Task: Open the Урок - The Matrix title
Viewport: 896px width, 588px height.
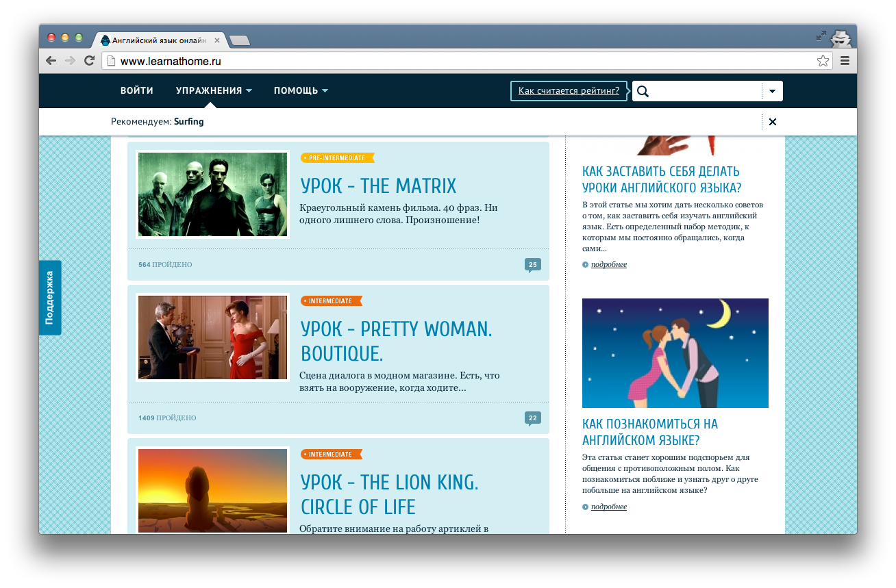Action: 378,186
